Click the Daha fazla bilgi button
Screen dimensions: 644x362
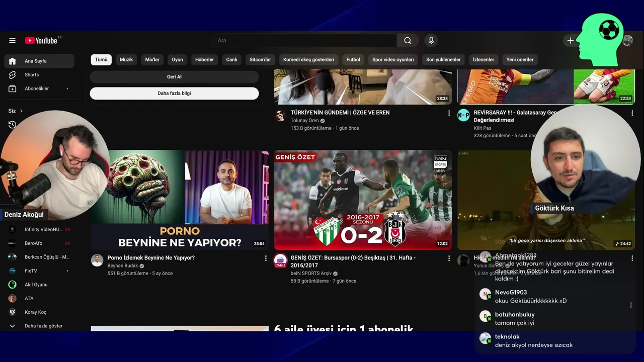point(174,94)
